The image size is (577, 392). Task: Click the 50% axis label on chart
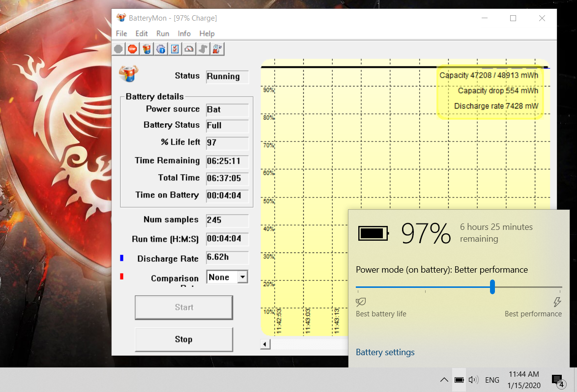[269, 201]
